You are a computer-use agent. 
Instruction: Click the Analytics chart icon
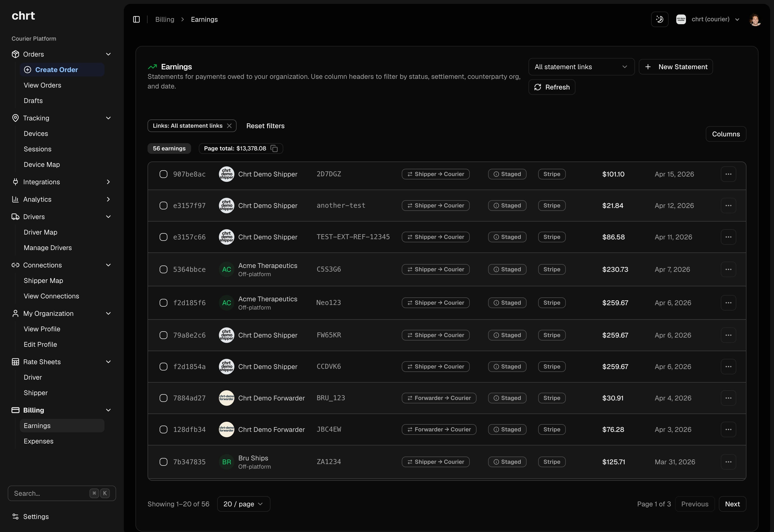pyautogui.click(x=15, y=199)
